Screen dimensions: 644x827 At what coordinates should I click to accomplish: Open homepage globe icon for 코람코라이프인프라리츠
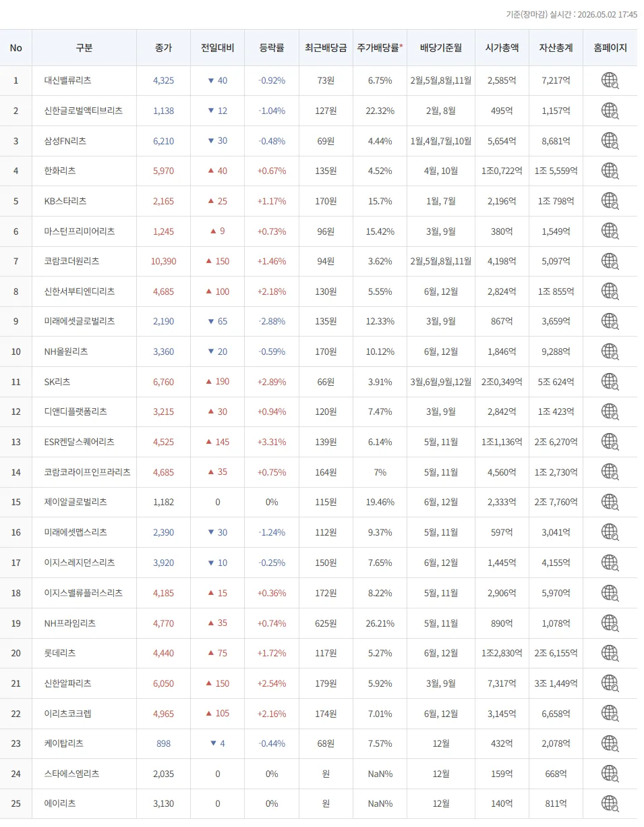610,472
